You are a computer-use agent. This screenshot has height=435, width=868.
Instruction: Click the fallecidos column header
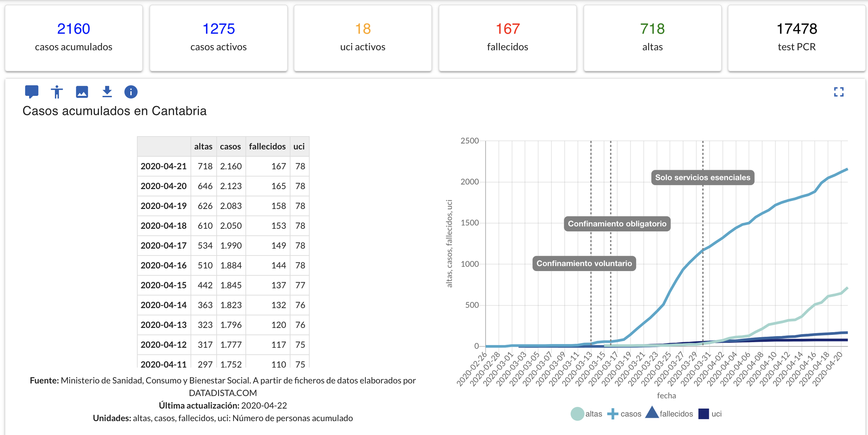click(x=267, y=146)
